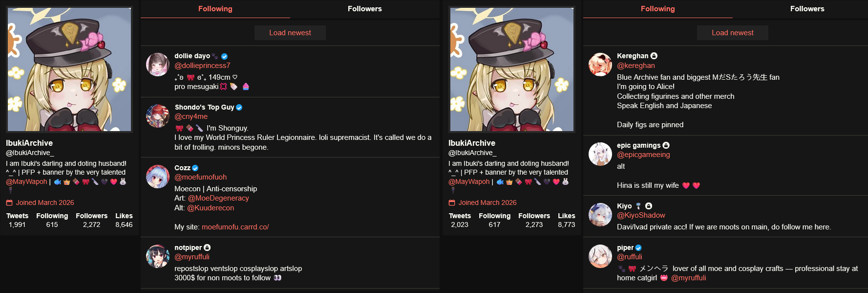This screenshot has height=293, width=868.
Task: Open the large left IbukiArchive profile image
Action: (x=69, y=69)
